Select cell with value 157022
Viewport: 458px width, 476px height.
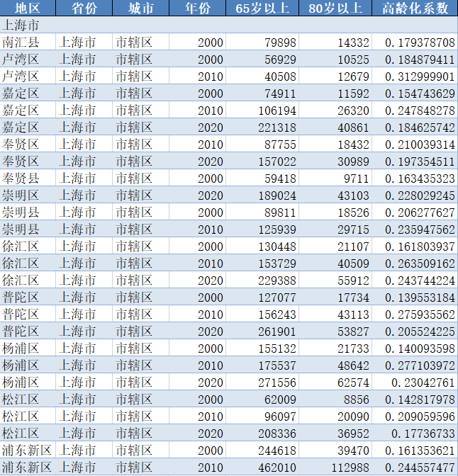coord(262,161)
